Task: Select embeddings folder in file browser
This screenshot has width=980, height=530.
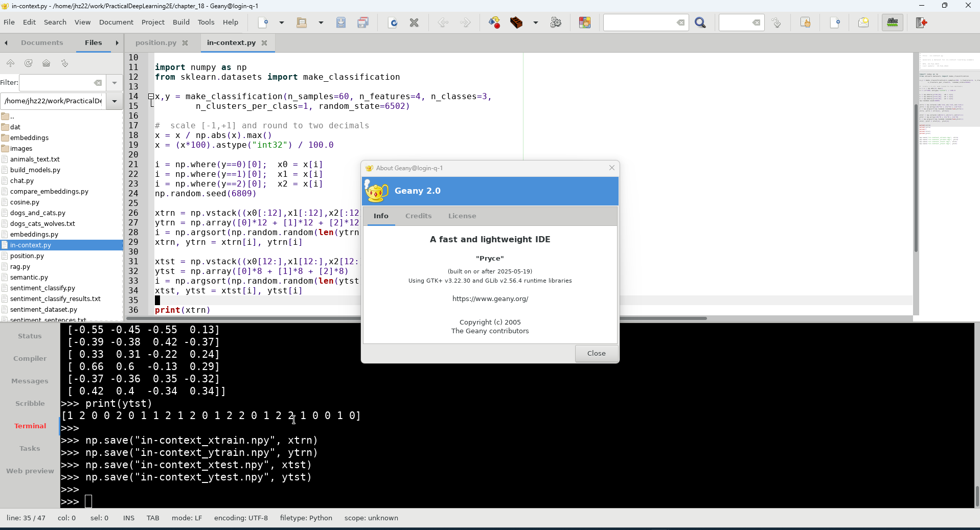Action: (29, 138)
